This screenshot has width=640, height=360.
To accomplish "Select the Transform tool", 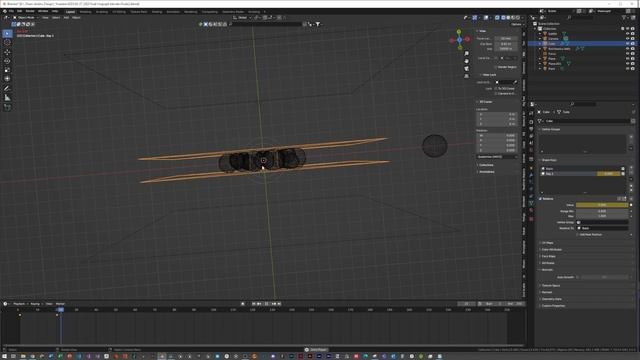I will pyautogui.click(x=7, y=79).
